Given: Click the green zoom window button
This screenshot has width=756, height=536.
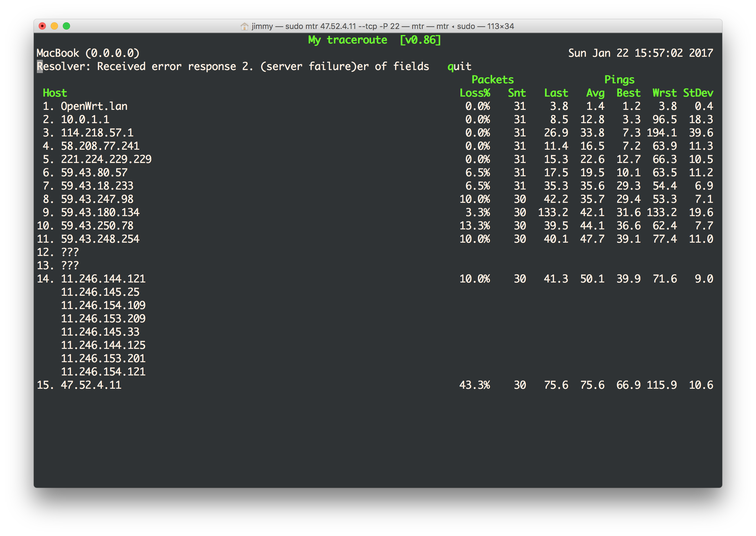Looking at the screenshot, I should (66, 26).
